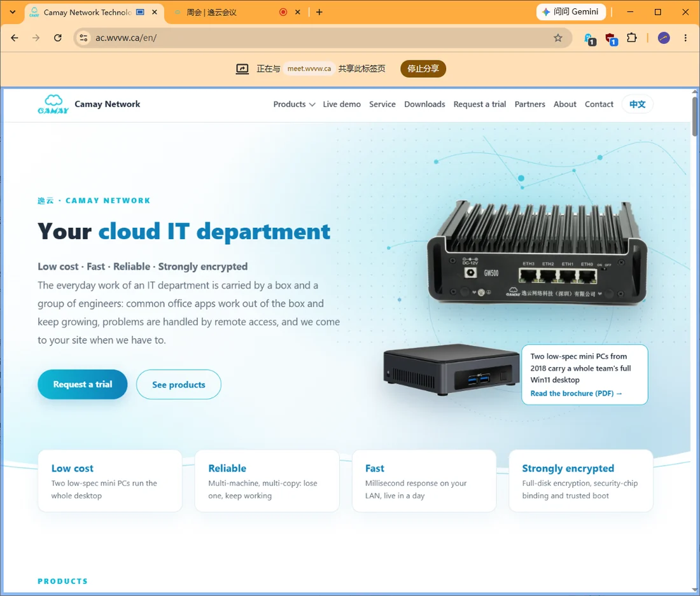Open the Chrome three-dot menu
The image size is (700, 596).
685,38
